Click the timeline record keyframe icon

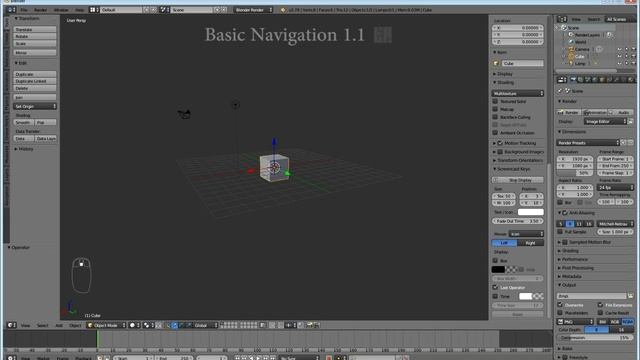(x=329, y=358)
